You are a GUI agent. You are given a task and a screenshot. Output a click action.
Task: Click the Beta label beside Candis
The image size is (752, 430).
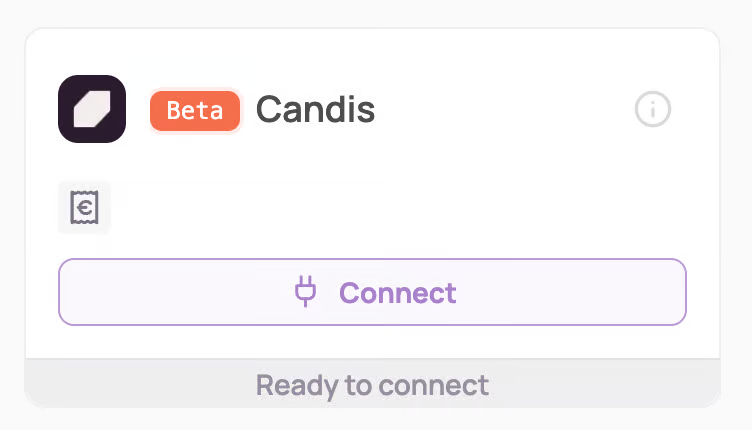click(195, 110)
